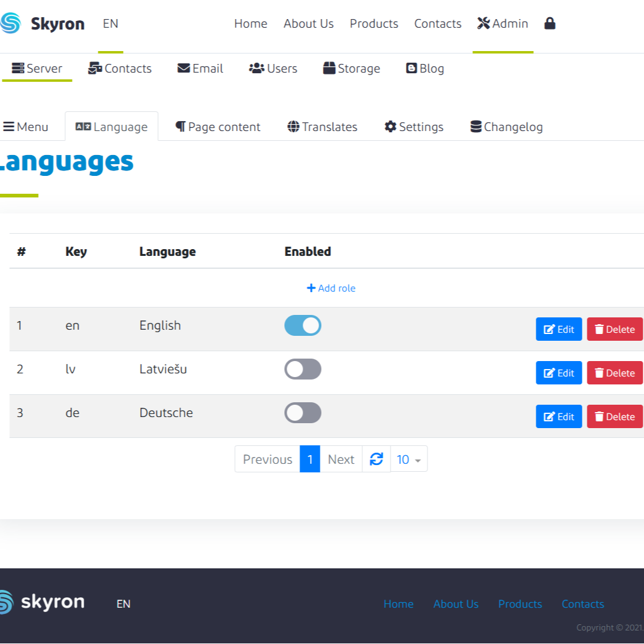Open the Email admin panel via envelope icon
Image resolution: width=644 pixels, height=644 pixels.
(184, 68)
